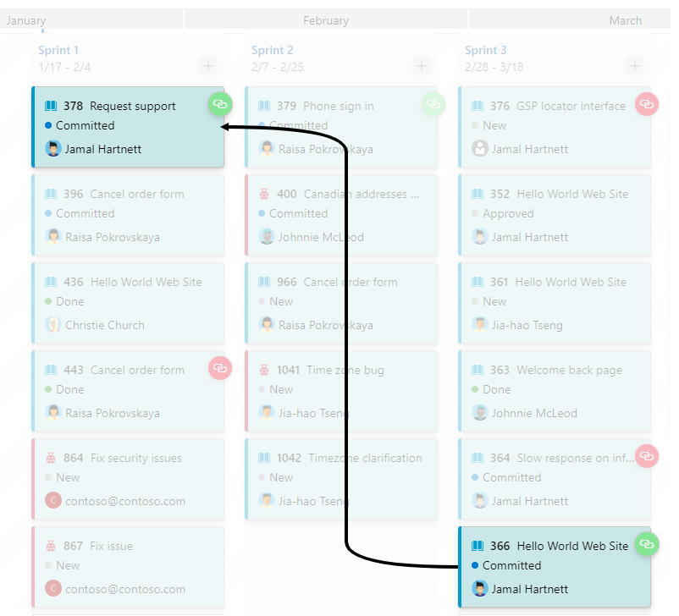This screenshot has height=616, width=679.
Task: Click the Approved state on card 352
Action: point(508,213)
